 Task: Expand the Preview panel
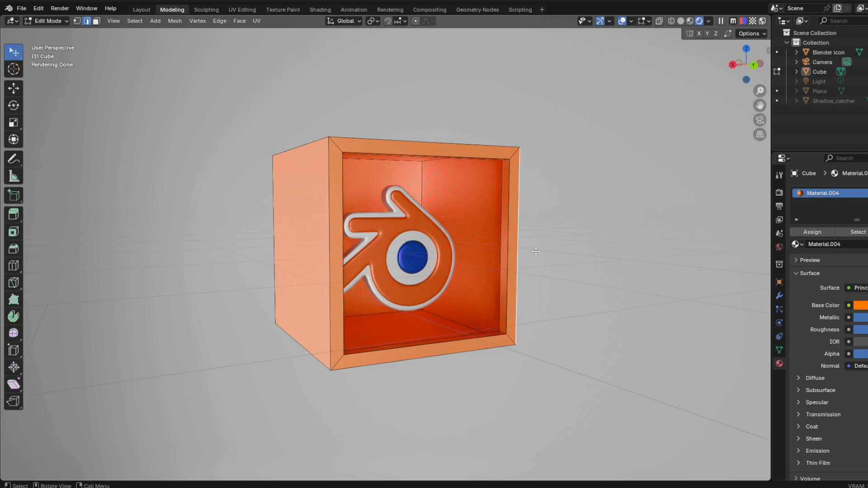[810, 260]
